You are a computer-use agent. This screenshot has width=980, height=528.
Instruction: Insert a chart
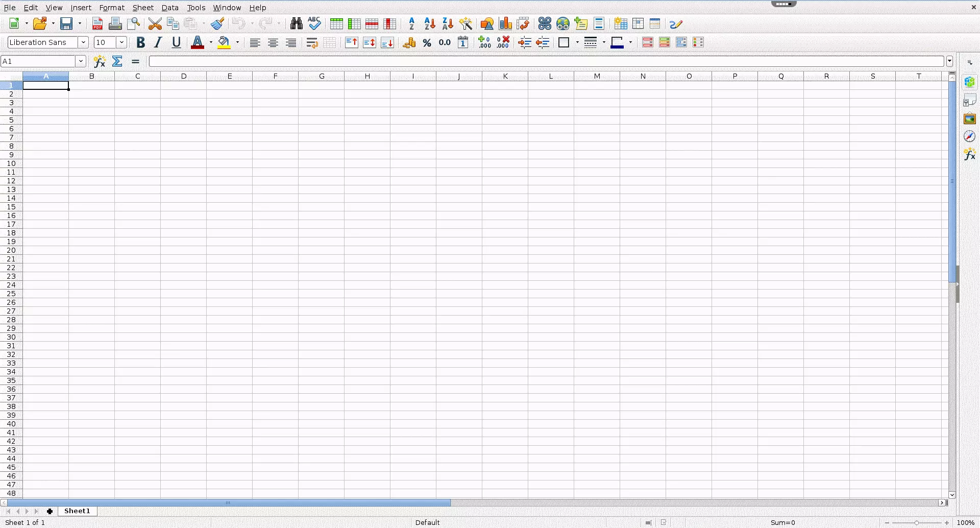tap(505, 23)
